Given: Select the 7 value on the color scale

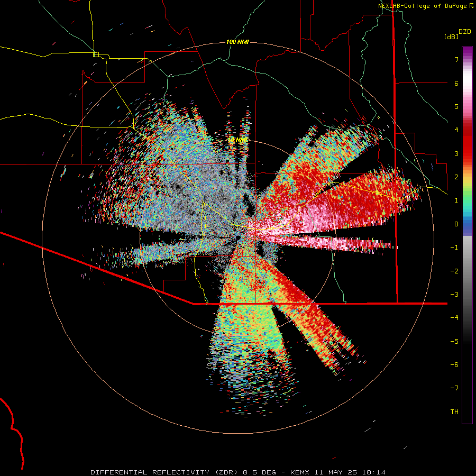Looking at the screenshot, I should (456, 59).
